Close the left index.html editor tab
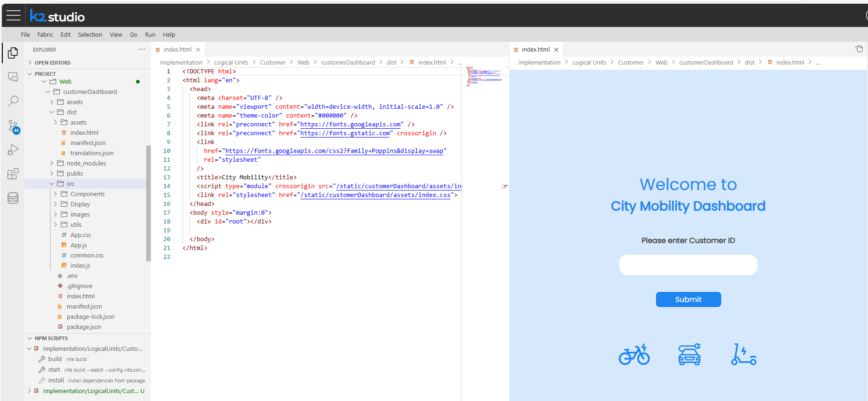This screenshot has width=868, height=401. (198, 50)
